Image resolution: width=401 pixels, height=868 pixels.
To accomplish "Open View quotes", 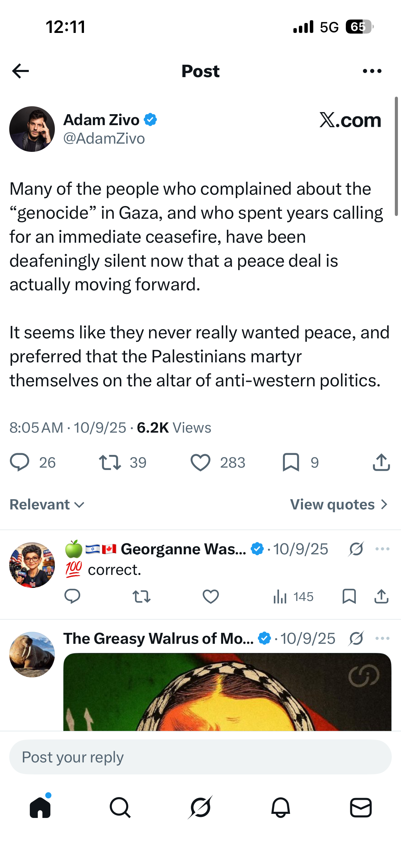I will point(339,505).
